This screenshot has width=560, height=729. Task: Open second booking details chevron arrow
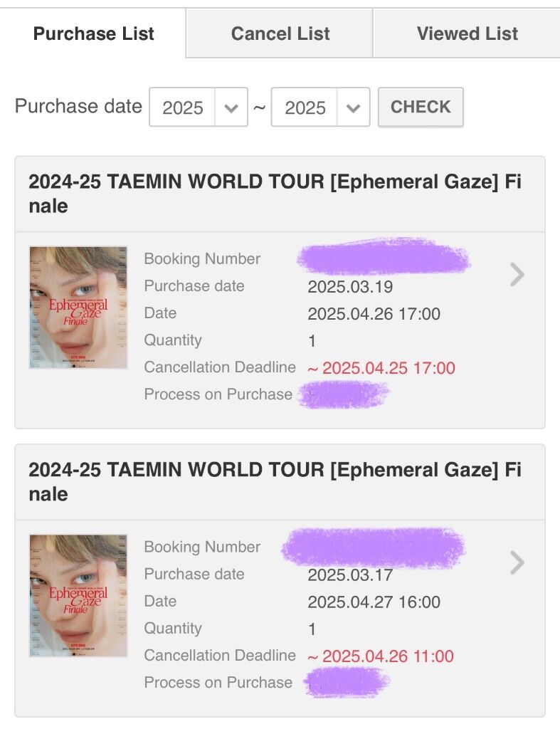(517, 562)
